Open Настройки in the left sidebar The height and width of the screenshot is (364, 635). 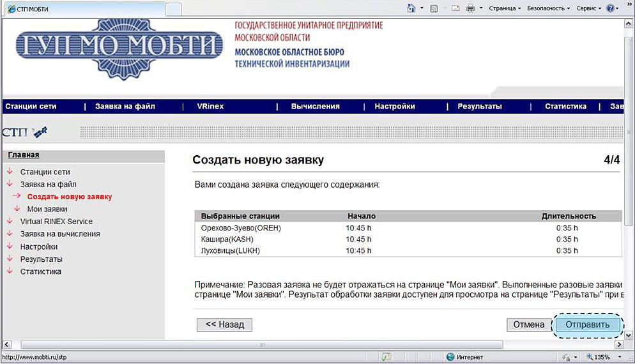(39, 247)
